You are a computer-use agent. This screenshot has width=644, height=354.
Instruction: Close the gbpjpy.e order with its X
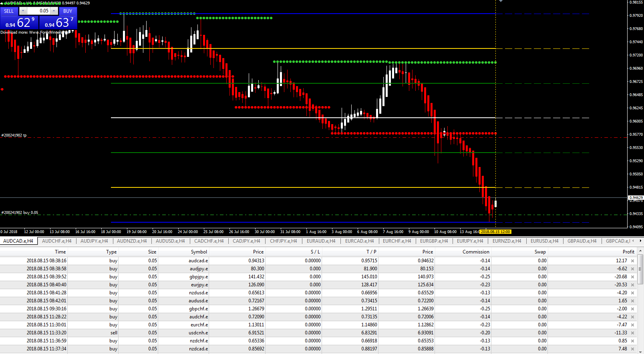633,277
